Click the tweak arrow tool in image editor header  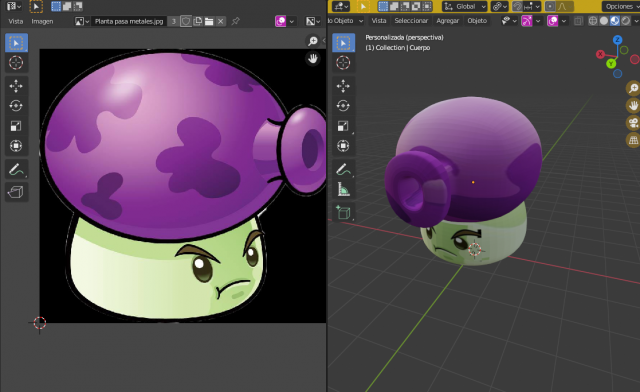click(x=36, y=6)
